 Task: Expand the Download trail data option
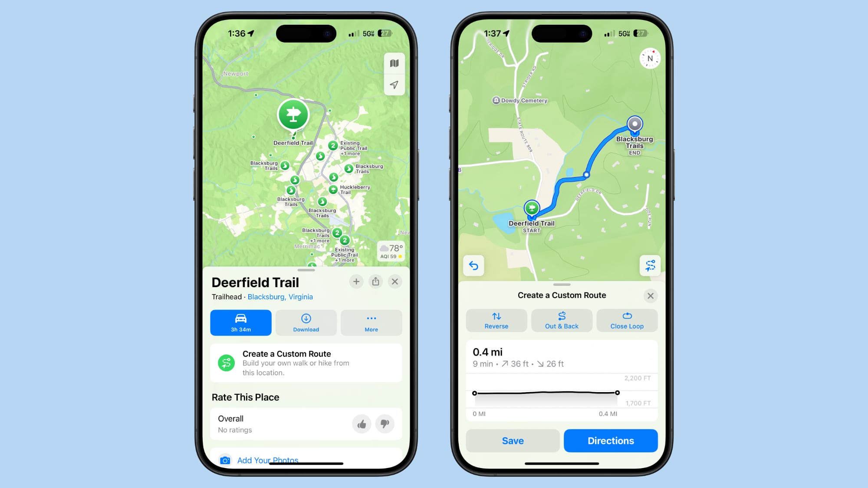pyautogui.click(x=306, y=322)
